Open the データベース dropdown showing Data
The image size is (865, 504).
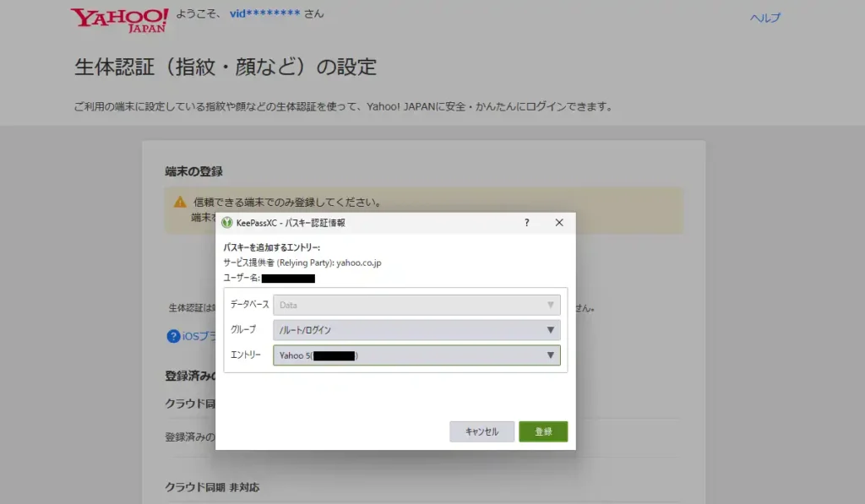416,305
